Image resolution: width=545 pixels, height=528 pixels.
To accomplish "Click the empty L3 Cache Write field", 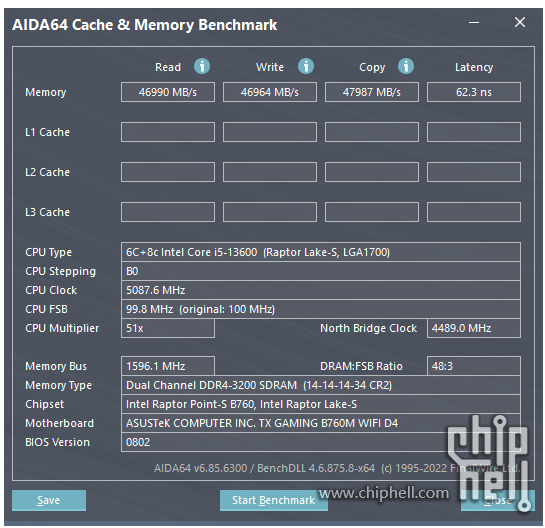I will (270, 212).
